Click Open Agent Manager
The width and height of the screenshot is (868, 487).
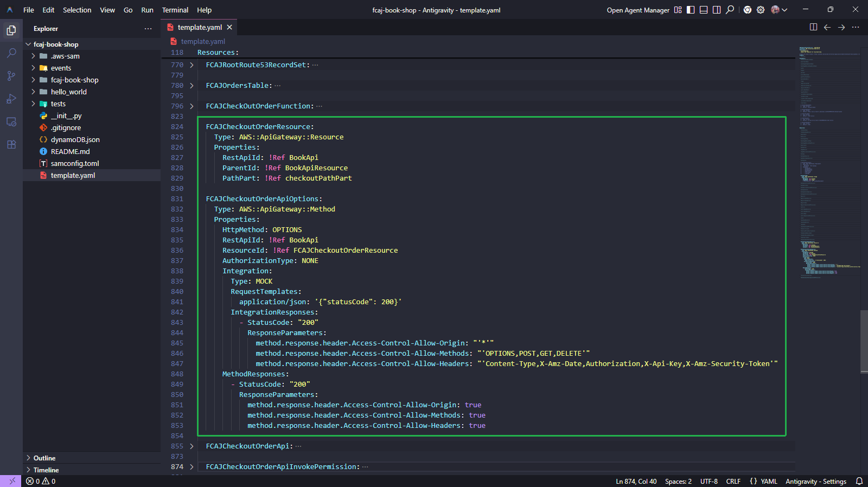[638, 10]
